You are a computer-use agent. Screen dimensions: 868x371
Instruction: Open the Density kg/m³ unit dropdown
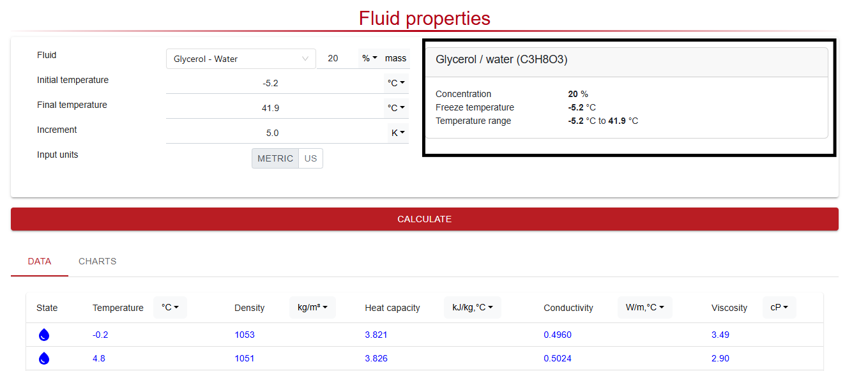[312, 307]
